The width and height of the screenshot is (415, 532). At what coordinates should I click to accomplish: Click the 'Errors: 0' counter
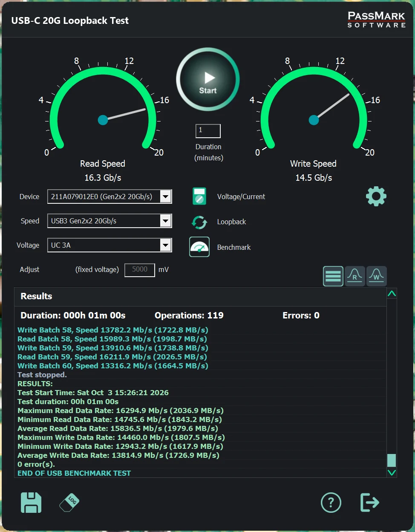[x=301, y=315]
